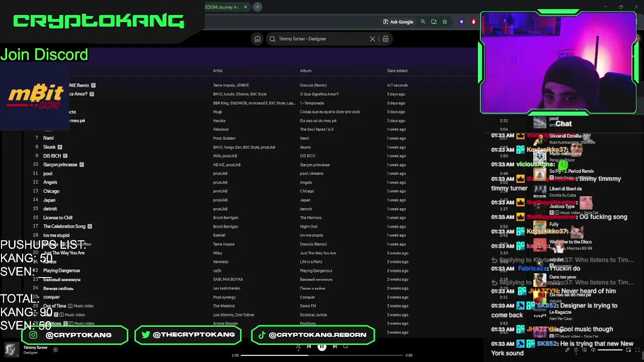
Task: Skip to the next track
Action: click(x=335, y=346)
